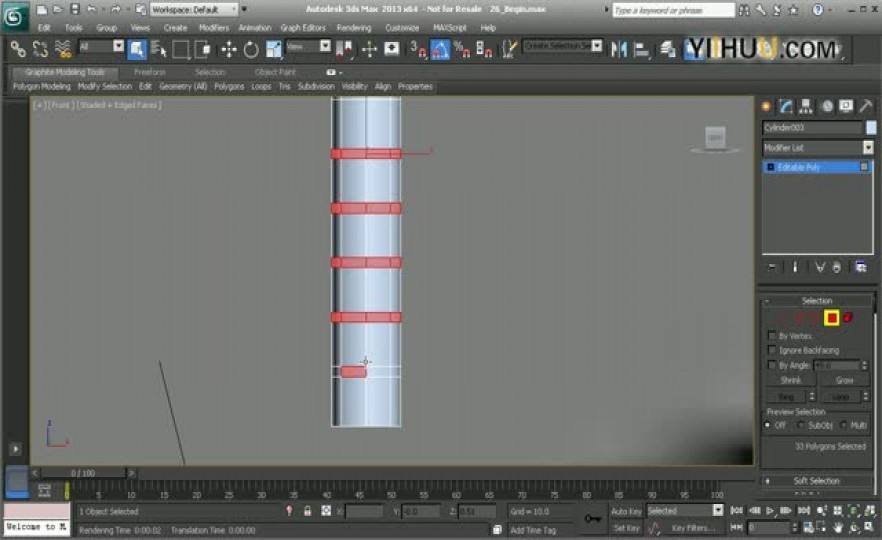Open the Display panel tab icon
Screen dimensions: 882x540
coord(846,106)
